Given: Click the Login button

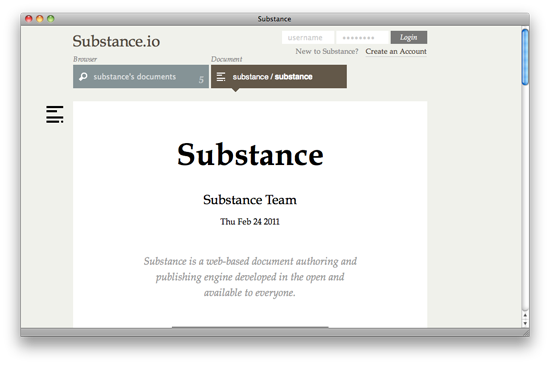Looking at the screenshot, I should point(409,38).
